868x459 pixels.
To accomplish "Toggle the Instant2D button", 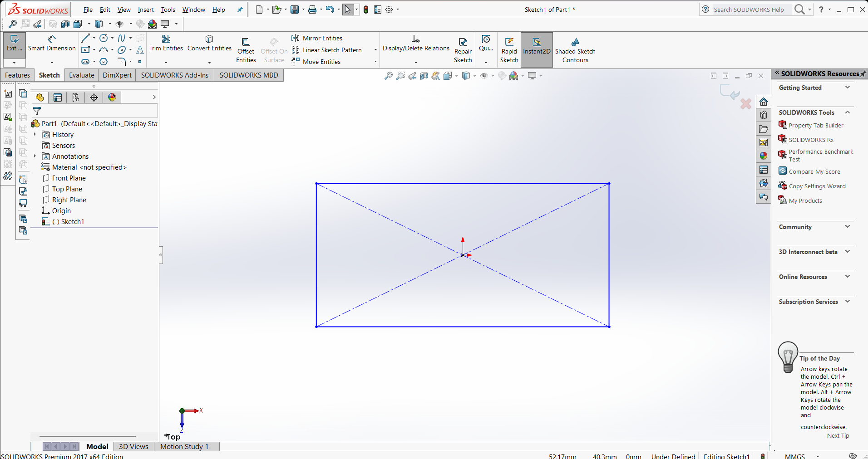I will point(537,50).
